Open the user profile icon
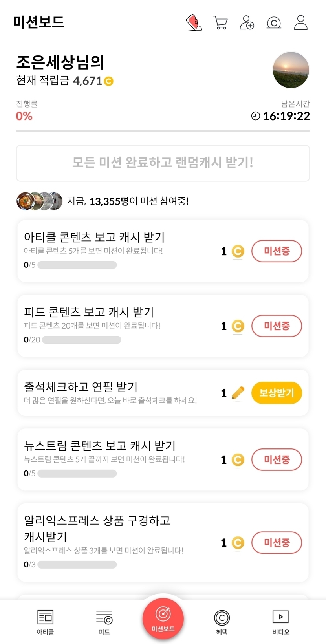 [301, 22]
